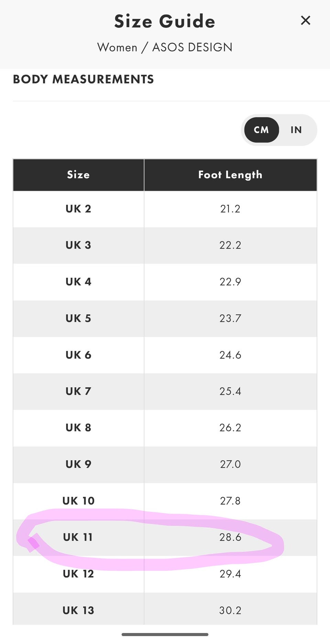330x644 pixels.
Task: Tap the 30.2 foot length value
Action: coord(230,610)
